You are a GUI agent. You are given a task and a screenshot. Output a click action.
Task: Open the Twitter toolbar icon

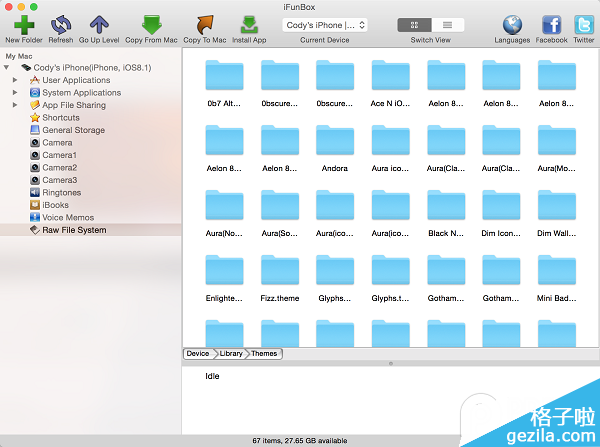pyautogui.click(x=584, y=24)
